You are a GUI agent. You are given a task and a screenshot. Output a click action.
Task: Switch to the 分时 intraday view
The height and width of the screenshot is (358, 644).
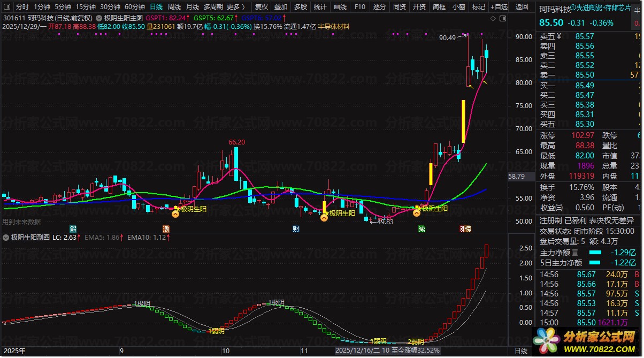(x=22, y=7)
